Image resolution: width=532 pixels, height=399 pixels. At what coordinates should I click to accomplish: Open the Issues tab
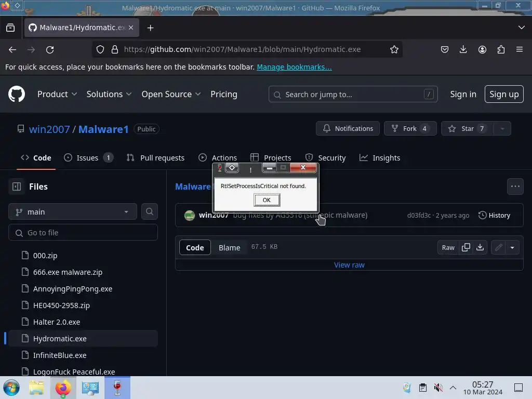(x=88, y=158)
